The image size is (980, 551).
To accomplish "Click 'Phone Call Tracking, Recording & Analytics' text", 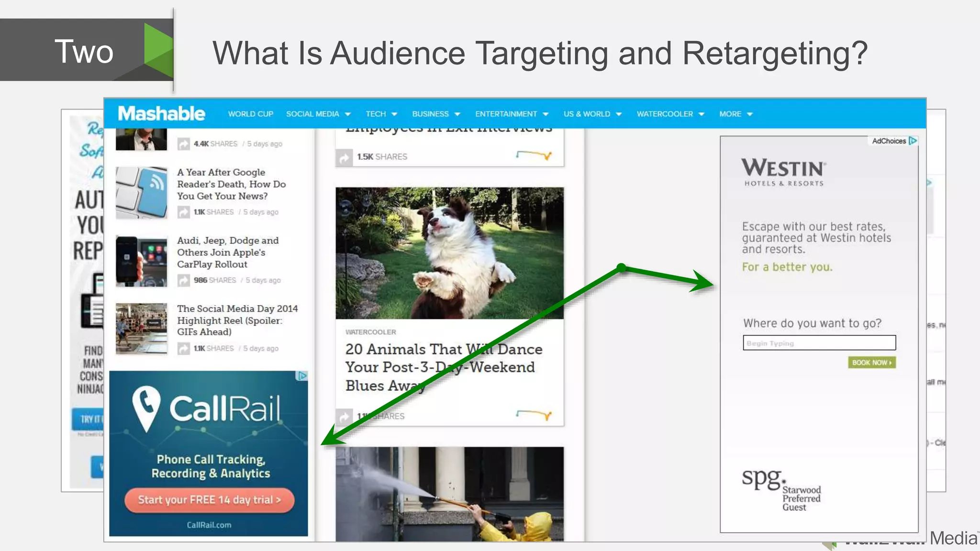I will pyautogui.click(x=211, y=466).
